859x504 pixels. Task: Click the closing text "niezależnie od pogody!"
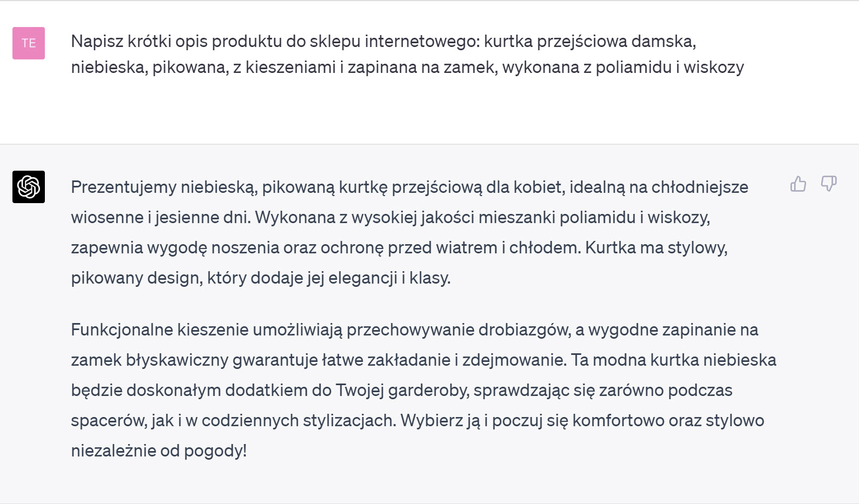[159, 451]
